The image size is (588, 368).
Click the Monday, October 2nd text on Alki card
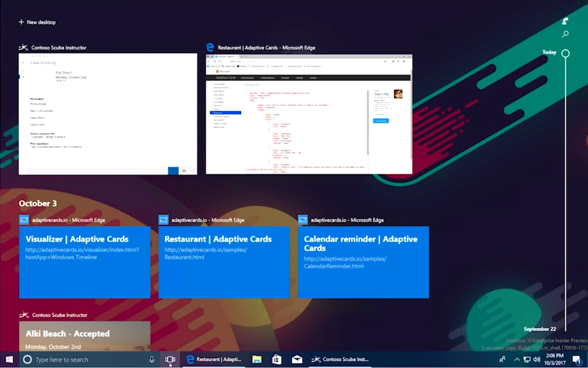click(x=53, y=347)
